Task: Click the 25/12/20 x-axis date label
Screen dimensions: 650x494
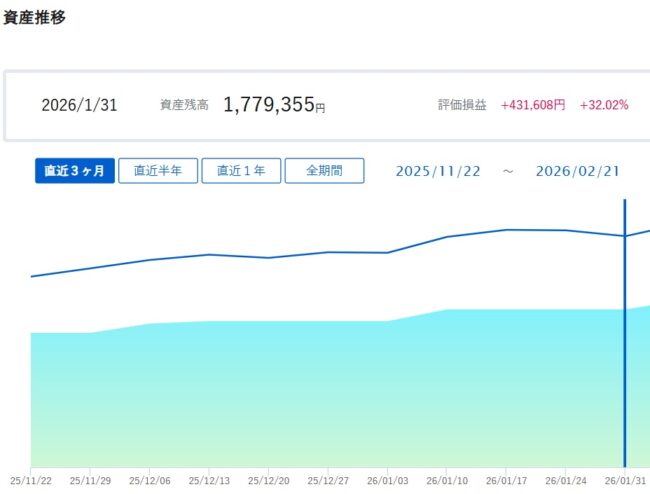Action: [x=268, y=479]
